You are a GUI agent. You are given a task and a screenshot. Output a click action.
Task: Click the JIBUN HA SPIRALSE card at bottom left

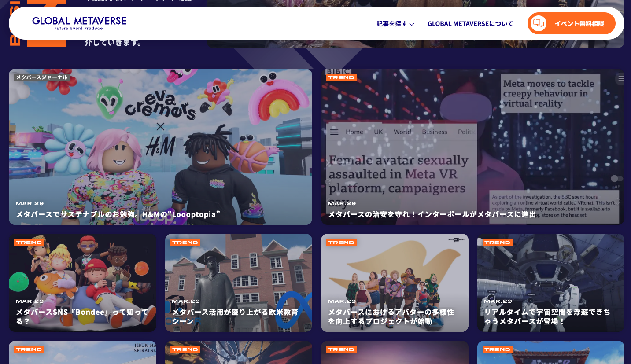82,352
